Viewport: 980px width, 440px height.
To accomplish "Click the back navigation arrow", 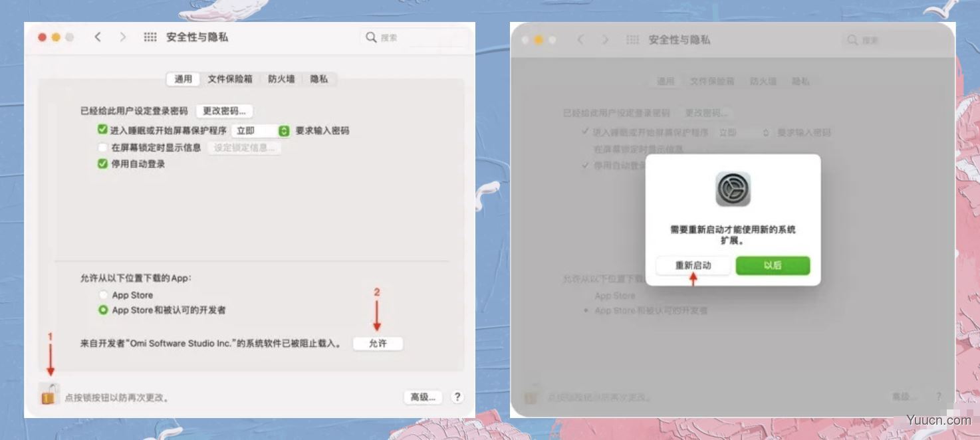I will 97,37.
